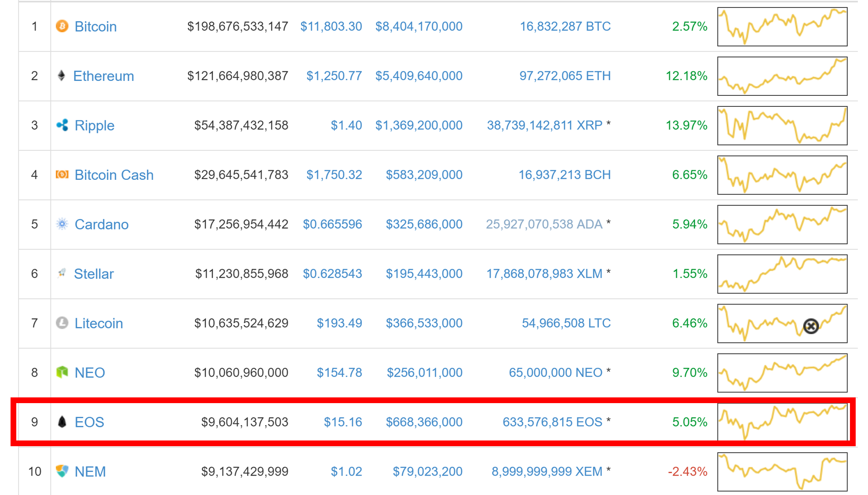Open the Bitcoin Cash coin page link
Image resolution: width=868 pixels, height=495 pixels.
click(x=114, y=175)
